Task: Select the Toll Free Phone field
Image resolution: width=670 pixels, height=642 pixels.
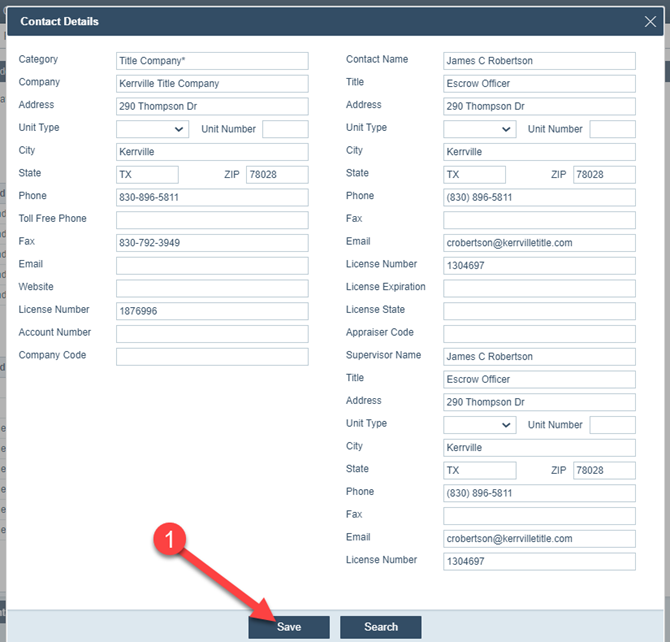Action: (x=212, y=220)
